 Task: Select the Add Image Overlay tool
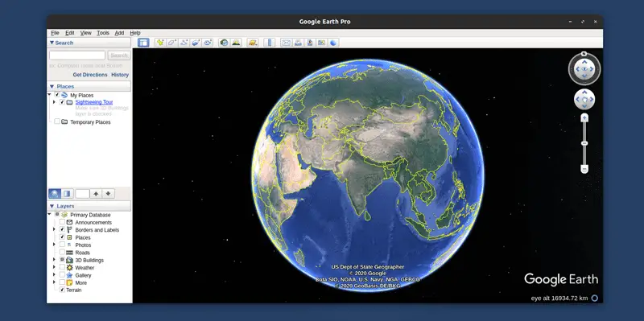196,43
